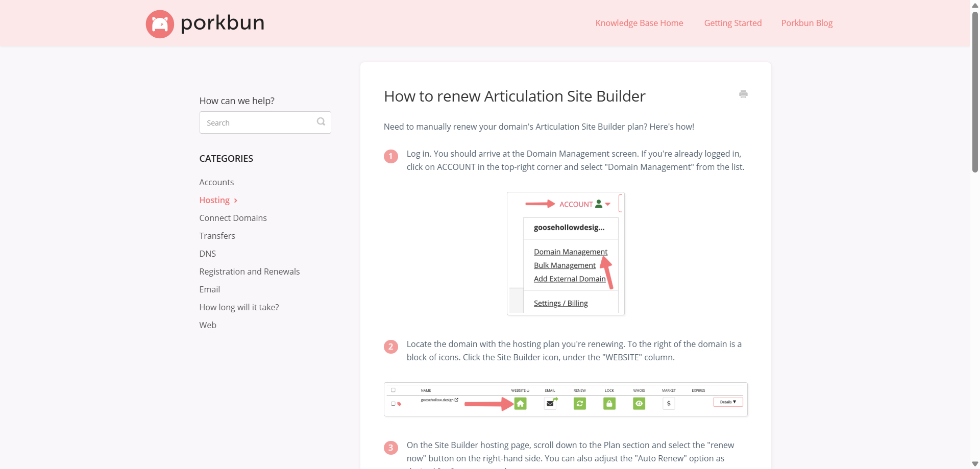
Task: Go to Getting Started page
Action: click(x=732, y=23)
